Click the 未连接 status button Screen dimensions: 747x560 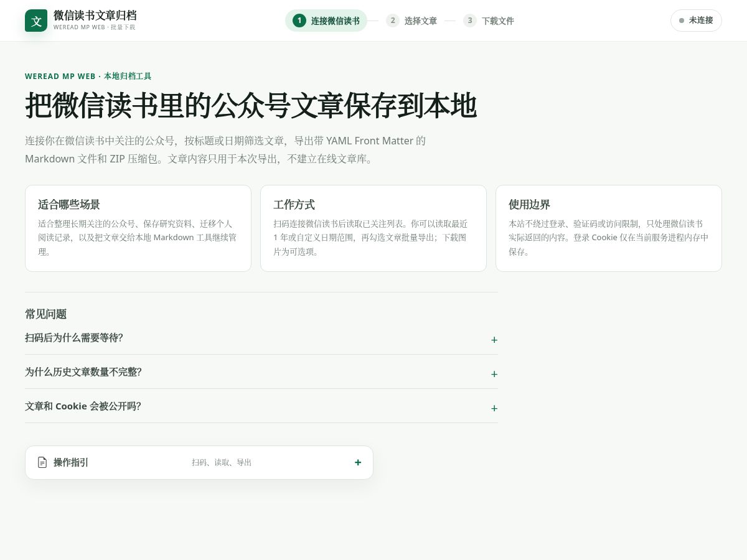[696, 21]
